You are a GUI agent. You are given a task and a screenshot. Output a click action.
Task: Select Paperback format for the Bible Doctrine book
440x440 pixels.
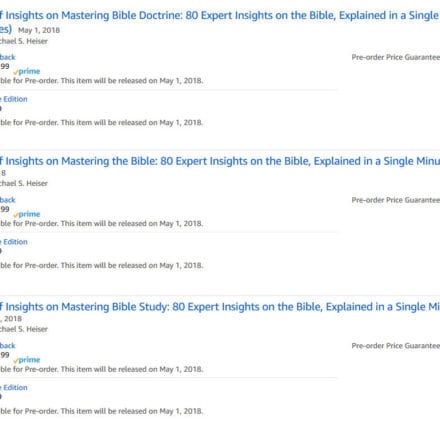tap(8, 57)
